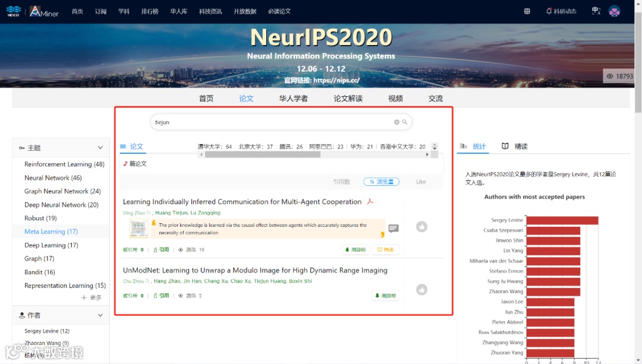Open the official nips.cc link
This screenshot has height=364, width=642.
pyautogui.click(x=336, y=80)
